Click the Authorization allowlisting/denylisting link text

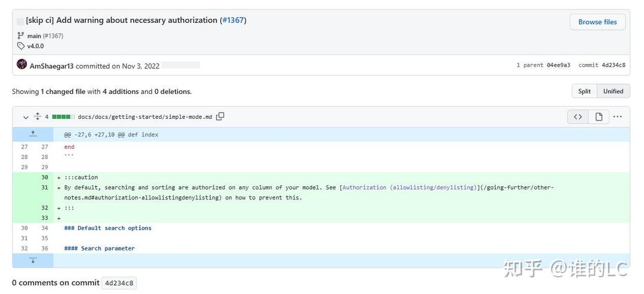[x=409, y=188]
